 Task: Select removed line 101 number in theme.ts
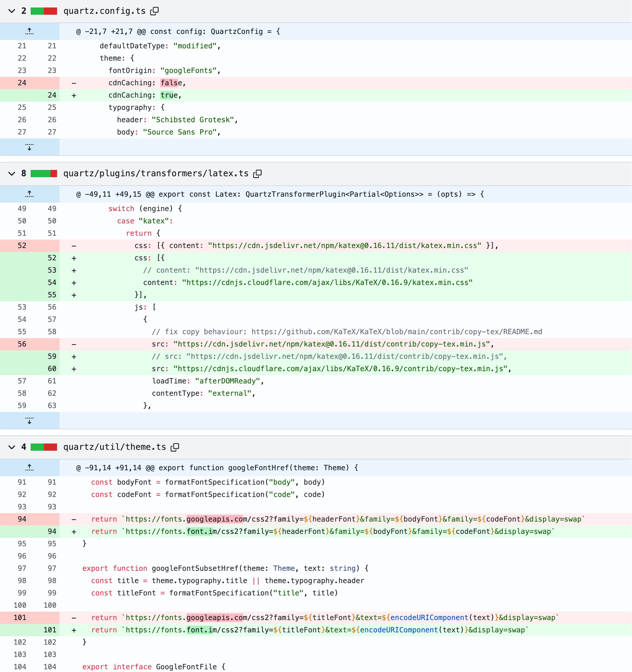point(20,618)
